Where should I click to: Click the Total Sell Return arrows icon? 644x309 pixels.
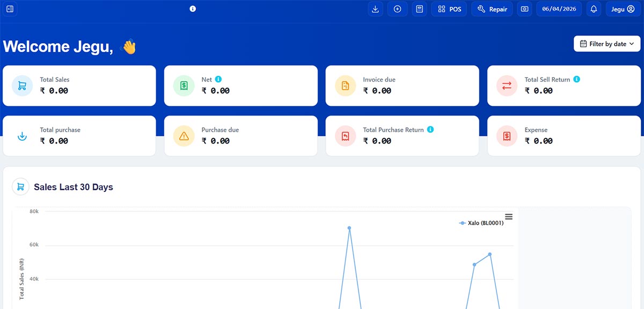pyautogui.click(x=507, y=85)
